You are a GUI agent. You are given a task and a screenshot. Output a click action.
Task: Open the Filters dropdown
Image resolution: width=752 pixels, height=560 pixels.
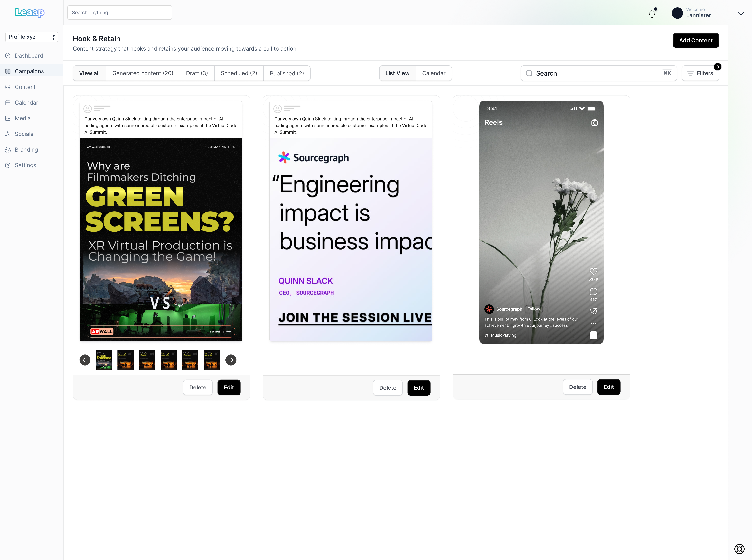pos(700,73)
